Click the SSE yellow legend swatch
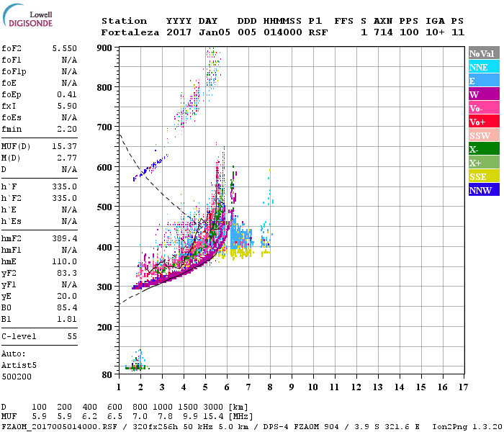The width and height of the screenshot is (504, 432). click(x=484, y=176)
